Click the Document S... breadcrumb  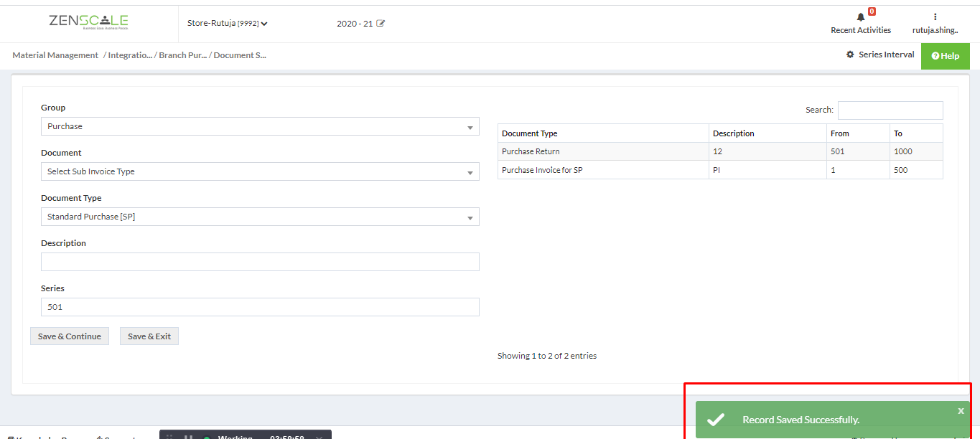240,55
